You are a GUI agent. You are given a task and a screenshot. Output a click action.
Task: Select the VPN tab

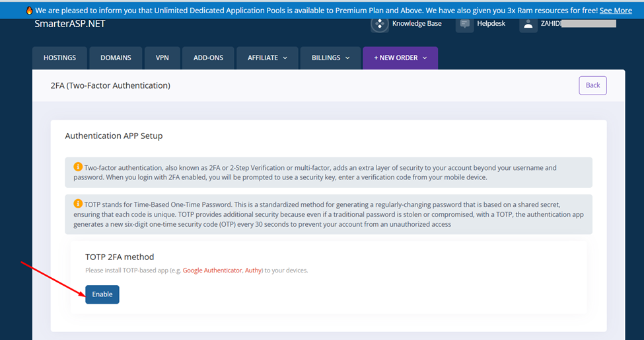pos(162,58)
